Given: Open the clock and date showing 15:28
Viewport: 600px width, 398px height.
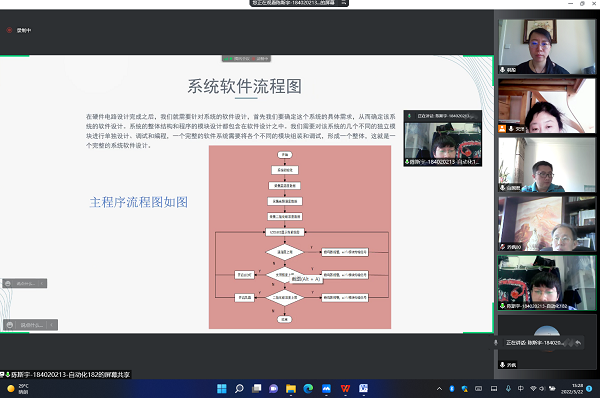Looking at the screenshot, I should tap(572, 389).
